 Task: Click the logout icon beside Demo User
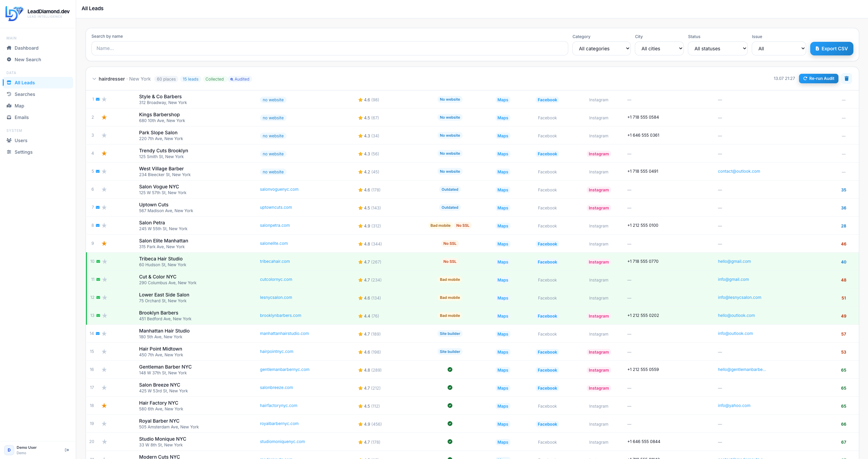(67, 450)
